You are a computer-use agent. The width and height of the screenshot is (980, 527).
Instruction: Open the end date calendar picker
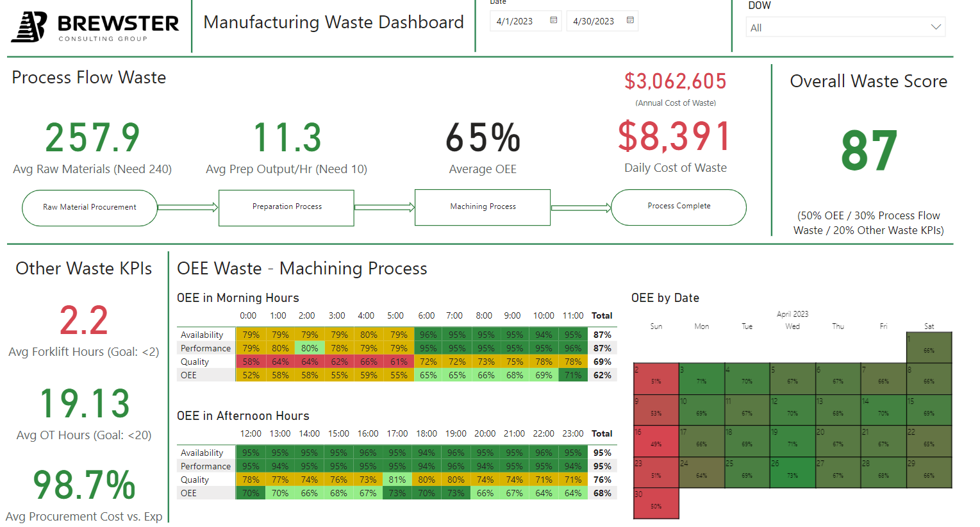pyautogui.click(x=629, y=21)
